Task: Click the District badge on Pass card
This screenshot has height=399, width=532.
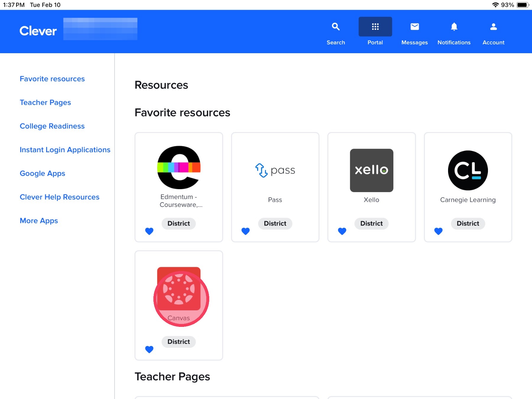Action: pos(275,223)
